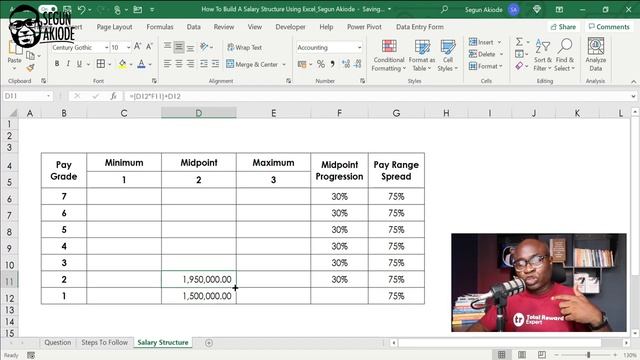Toggle Bottom Align
This screenshot has width=640, height=360.
(x=190, y=47)
